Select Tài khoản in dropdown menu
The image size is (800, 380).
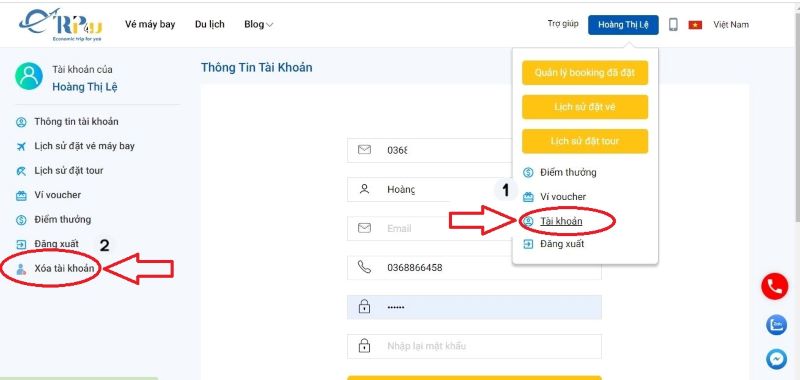pyautogui.click(x=561, y=221)
